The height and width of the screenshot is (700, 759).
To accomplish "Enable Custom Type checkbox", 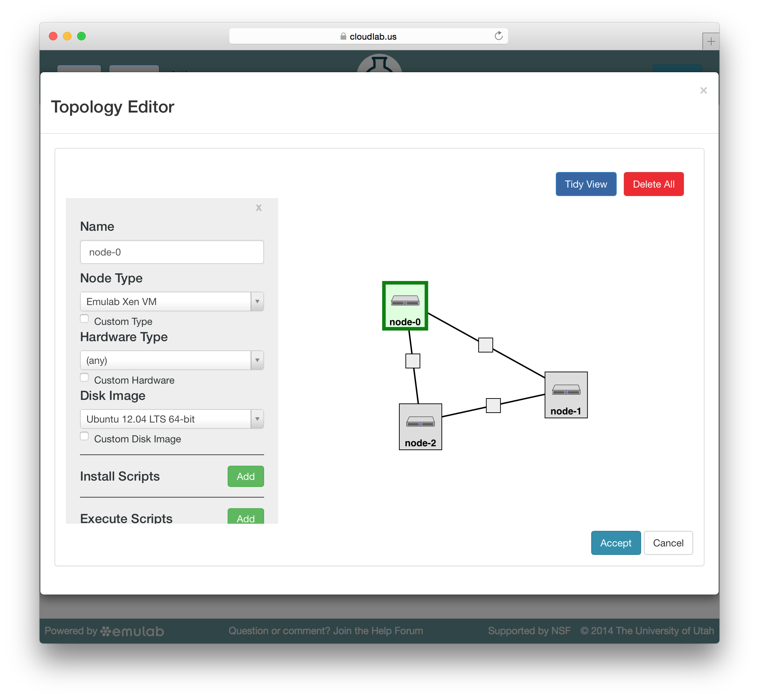I will (x=84, y=319).
